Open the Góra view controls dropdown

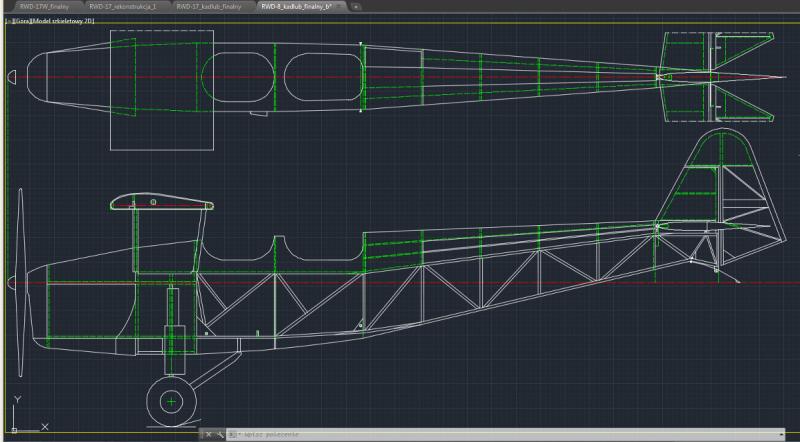tap(21, 20)
